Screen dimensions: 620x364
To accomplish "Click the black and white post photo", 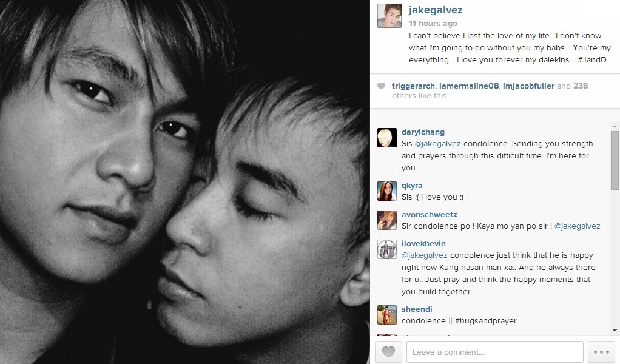I will [184, 182].
